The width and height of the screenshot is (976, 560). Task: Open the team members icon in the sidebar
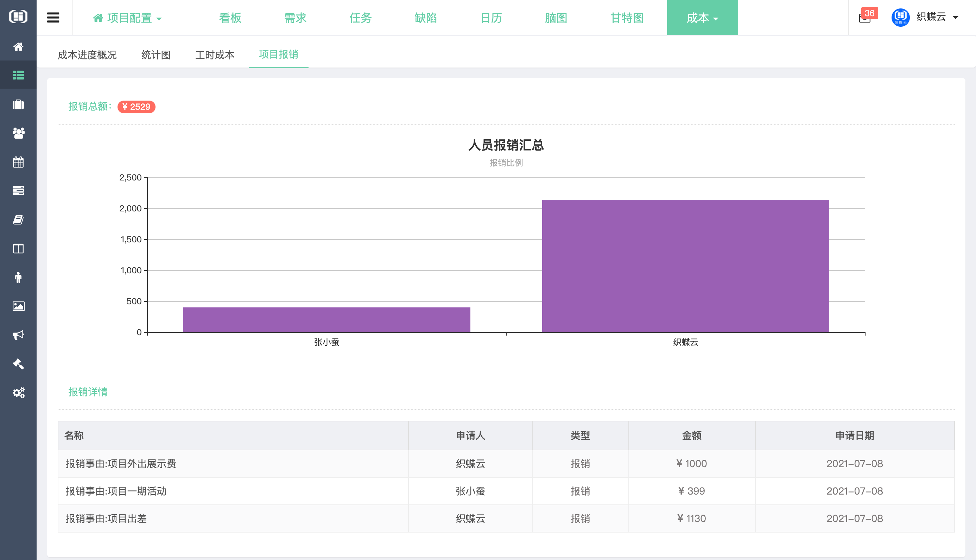(18, 133)
